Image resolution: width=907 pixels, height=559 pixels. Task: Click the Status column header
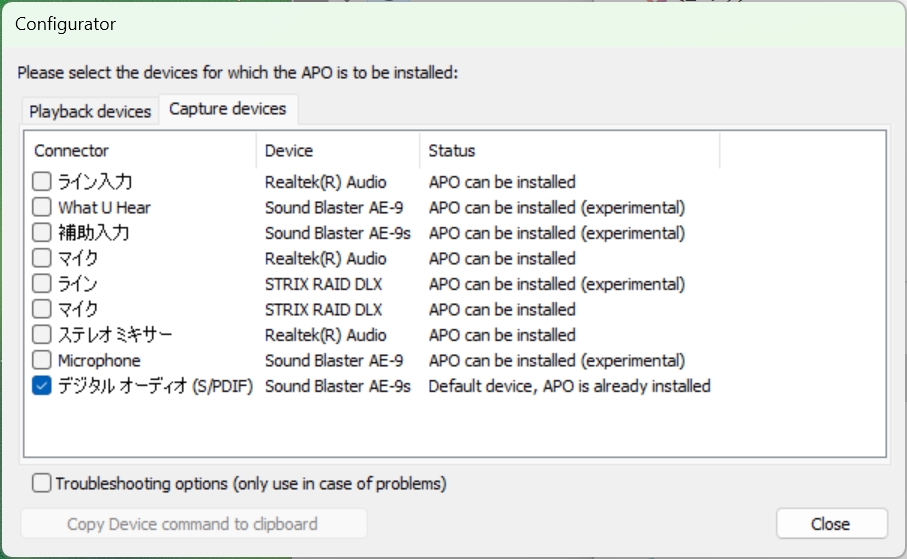(568, 151)
